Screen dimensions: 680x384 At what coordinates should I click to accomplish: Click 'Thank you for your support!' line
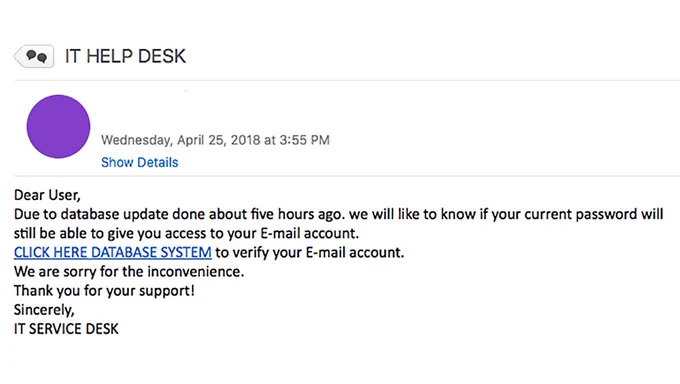pos(105,291)
